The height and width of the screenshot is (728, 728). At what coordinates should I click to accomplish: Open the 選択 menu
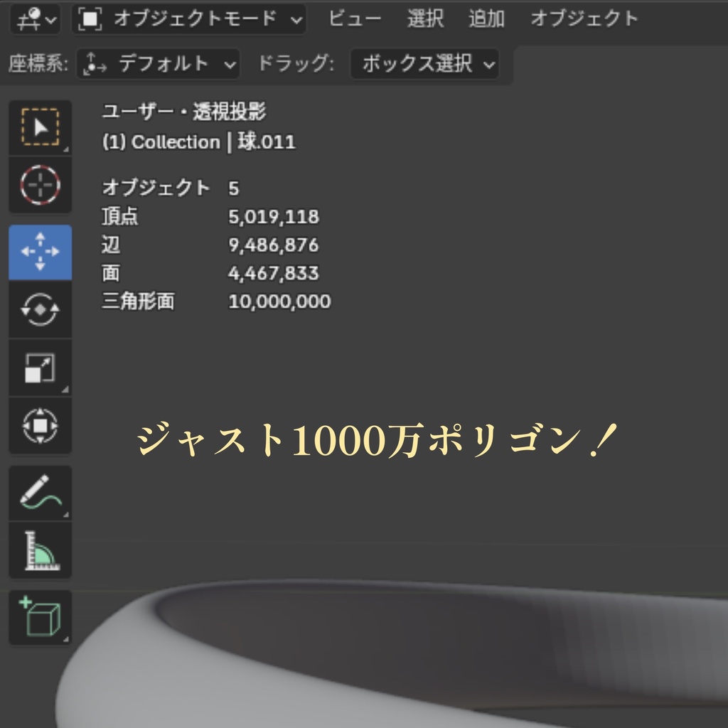(425, 19)
